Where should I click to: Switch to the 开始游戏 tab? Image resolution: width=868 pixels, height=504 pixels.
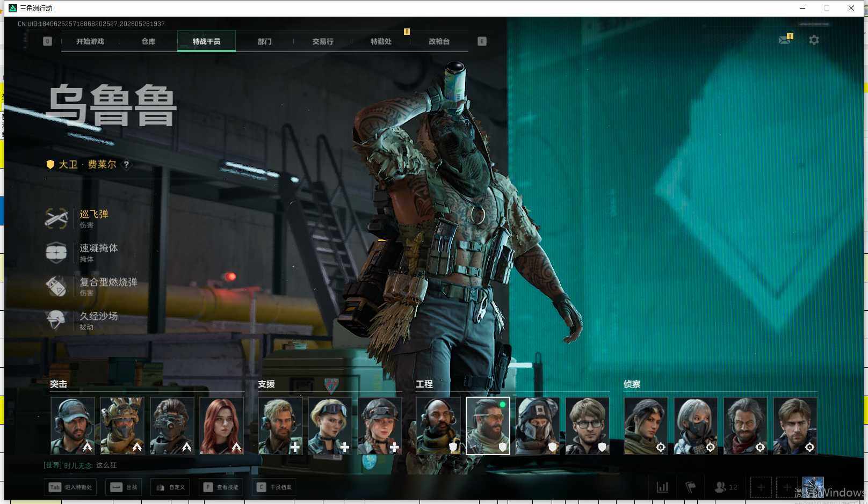(90, 41)
